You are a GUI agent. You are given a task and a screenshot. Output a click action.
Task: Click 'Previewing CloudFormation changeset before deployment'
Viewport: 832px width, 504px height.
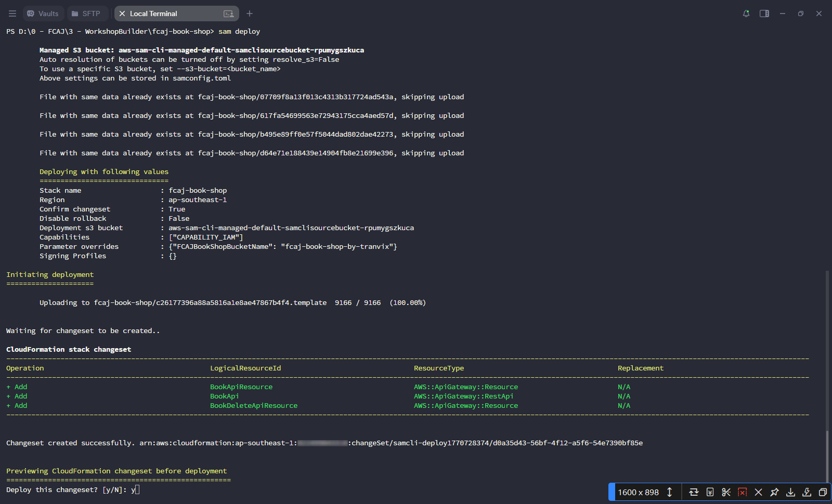116,471
